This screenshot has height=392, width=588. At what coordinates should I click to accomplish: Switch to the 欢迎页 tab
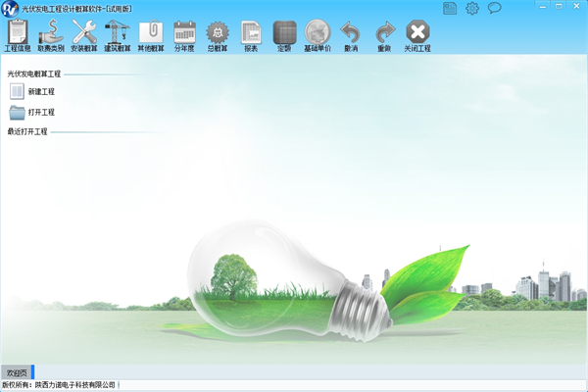17,372
